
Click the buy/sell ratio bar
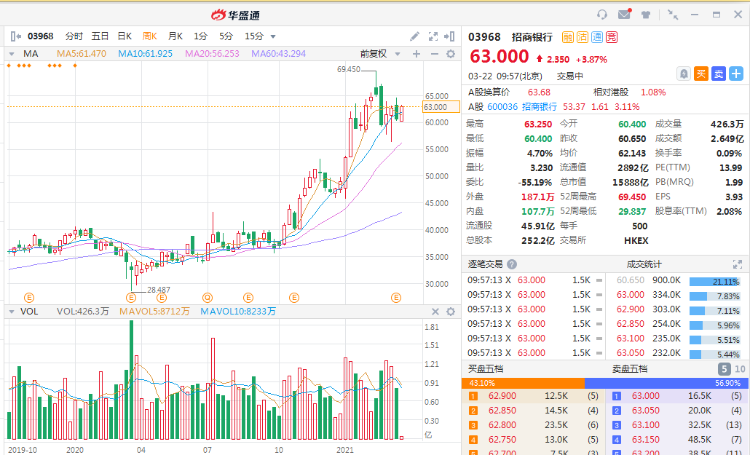604,383
